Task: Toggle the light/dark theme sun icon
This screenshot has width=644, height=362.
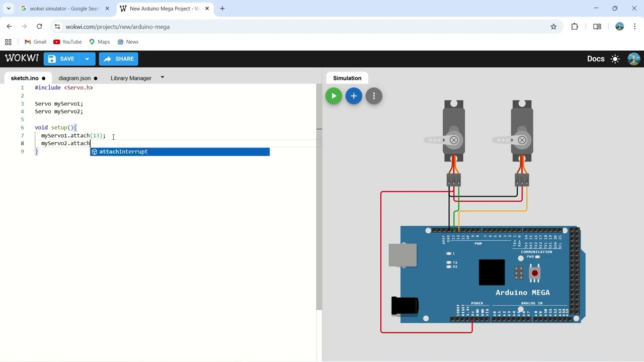Action: point(615,59)
